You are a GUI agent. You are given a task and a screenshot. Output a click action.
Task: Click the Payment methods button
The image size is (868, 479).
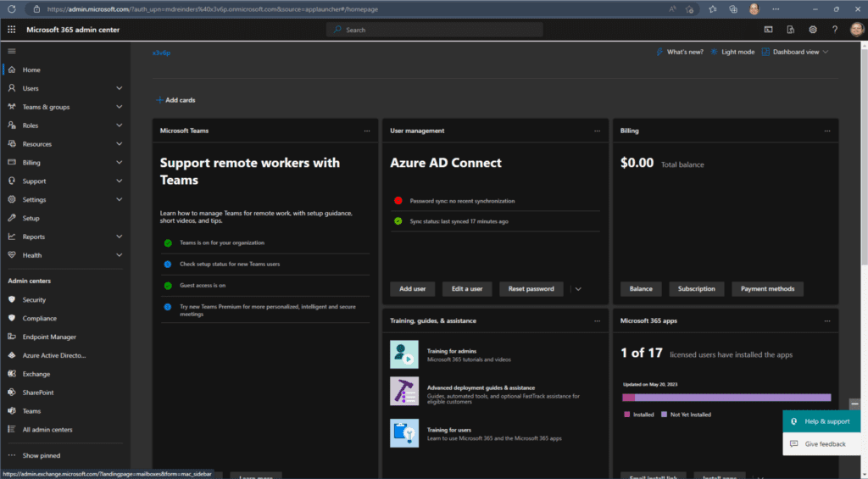click(767, 288)
